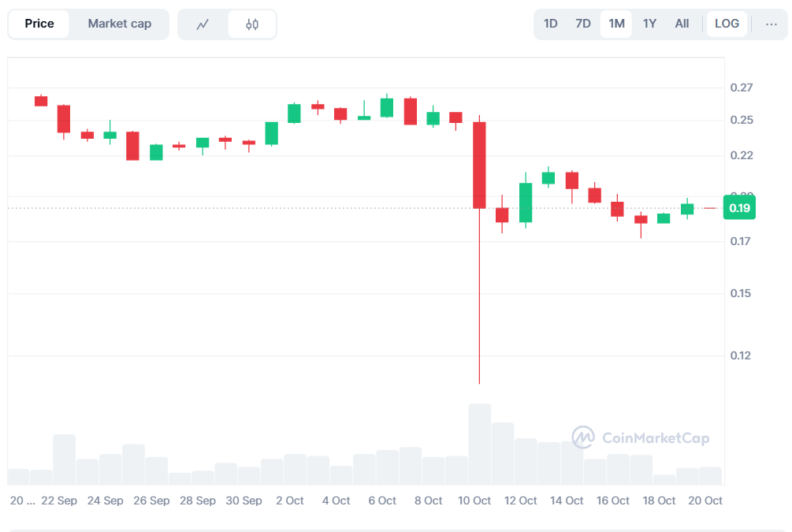
Task: Click the 0.27 price axis label
Action: click(x=741, y=87)
